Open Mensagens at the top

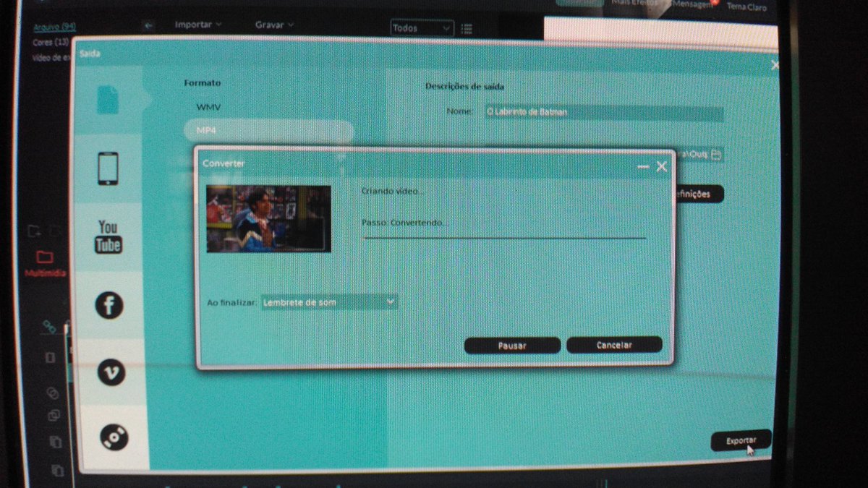pos(692,4)
